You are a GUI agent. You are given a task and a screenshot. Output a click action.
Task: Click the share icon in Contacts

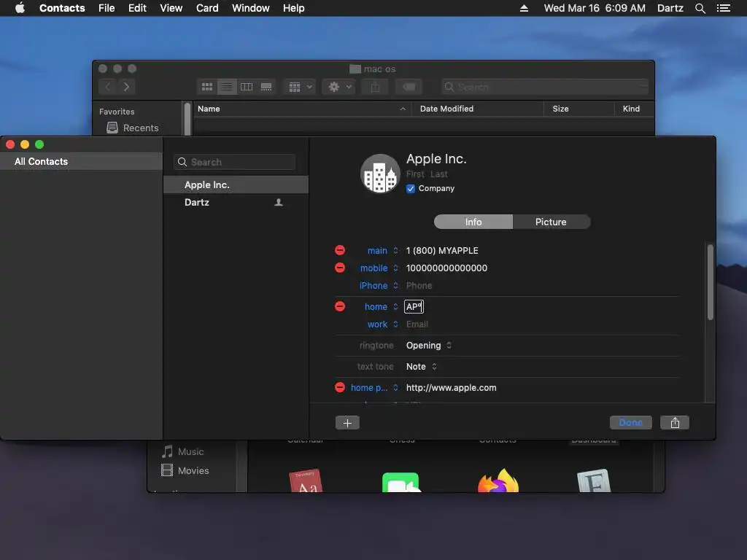click(x=675, y=422)
